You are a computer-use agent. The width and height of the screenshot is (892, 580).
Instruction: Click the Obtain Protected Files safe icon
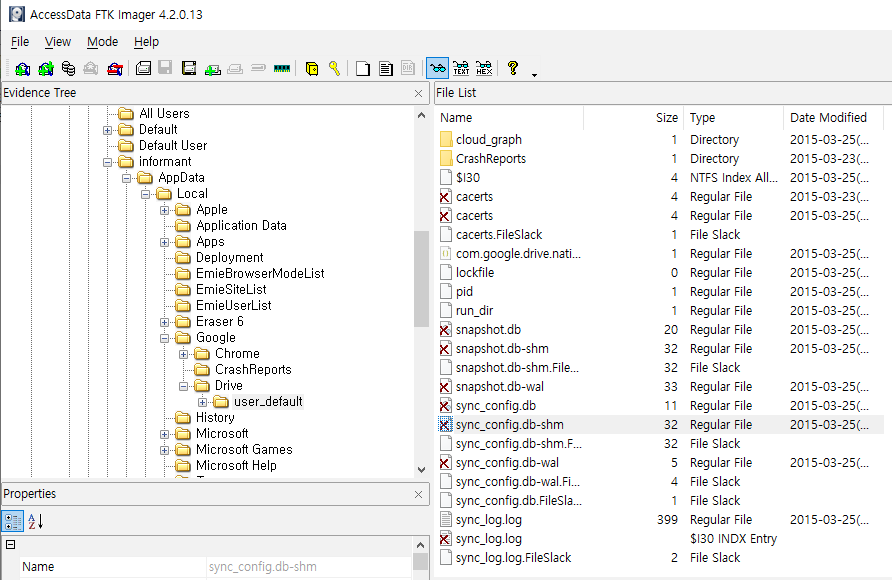click(x=312, y=69)
